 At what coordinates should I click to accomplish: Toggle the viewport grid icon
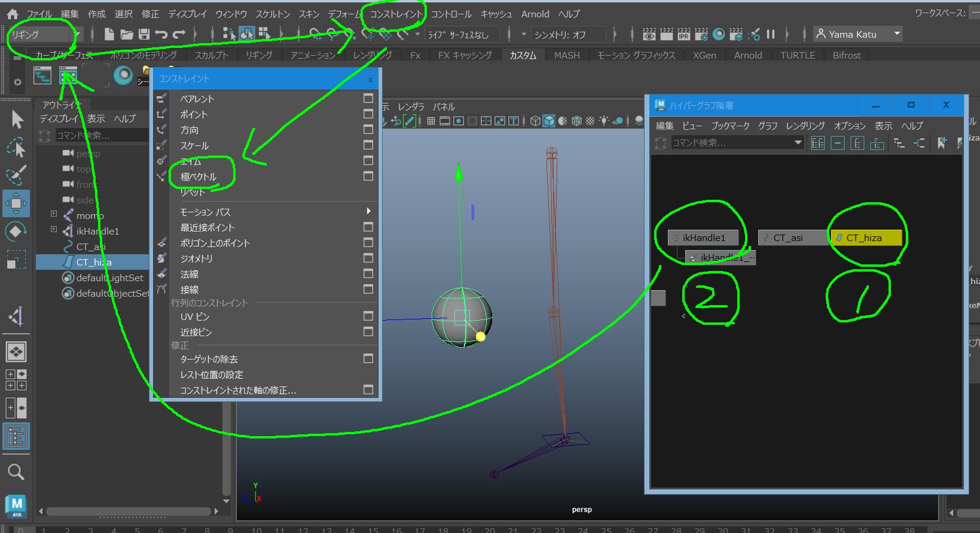pos(431,121)
